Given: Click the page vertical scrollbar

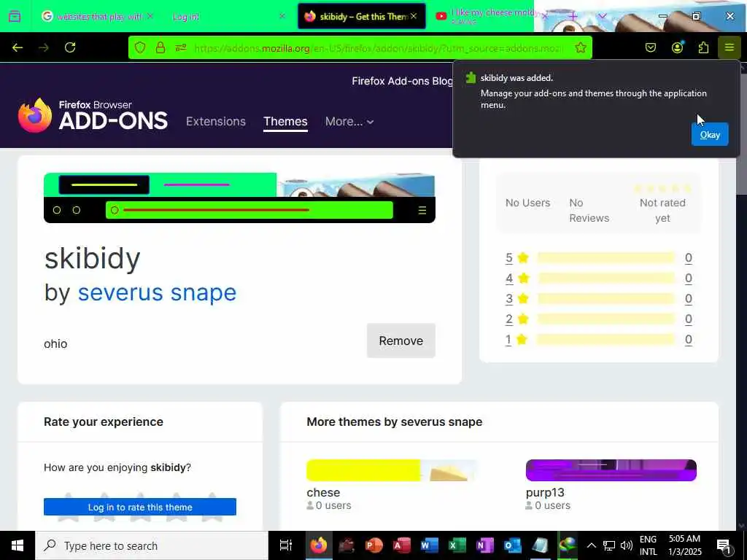Looking at the screenshot, I should pos(741,295).
